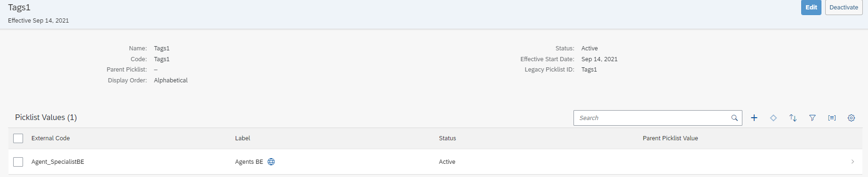Click the bracketed lines toolbar icon
Viewport: 868px width, 177px height.
tap(832, 118)
